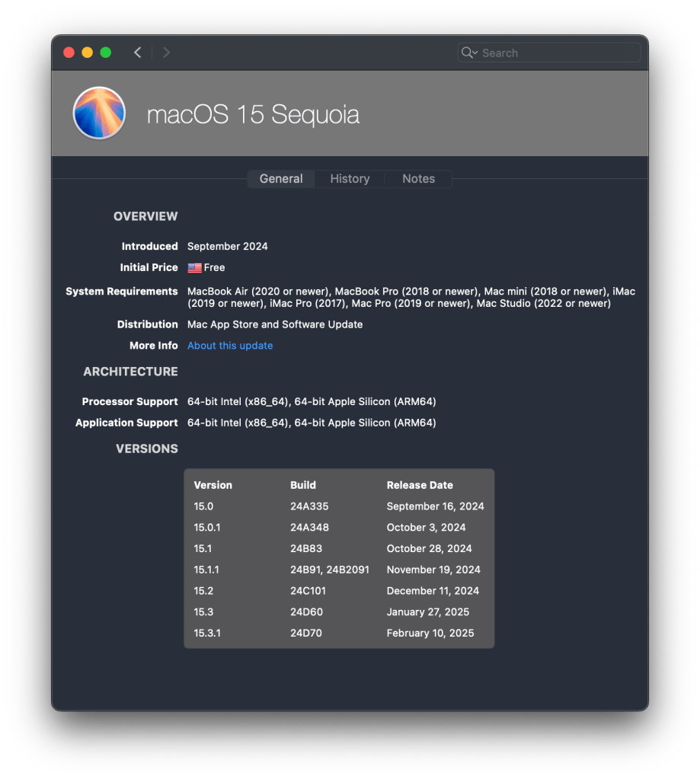Click build number 24B91, 24B2091

point(329,570)
